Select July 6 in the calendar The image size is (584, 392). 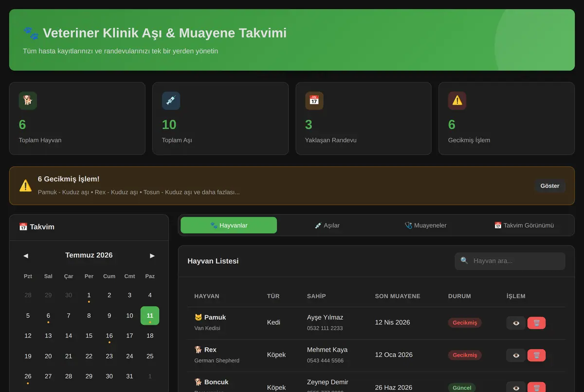point(48,316)
